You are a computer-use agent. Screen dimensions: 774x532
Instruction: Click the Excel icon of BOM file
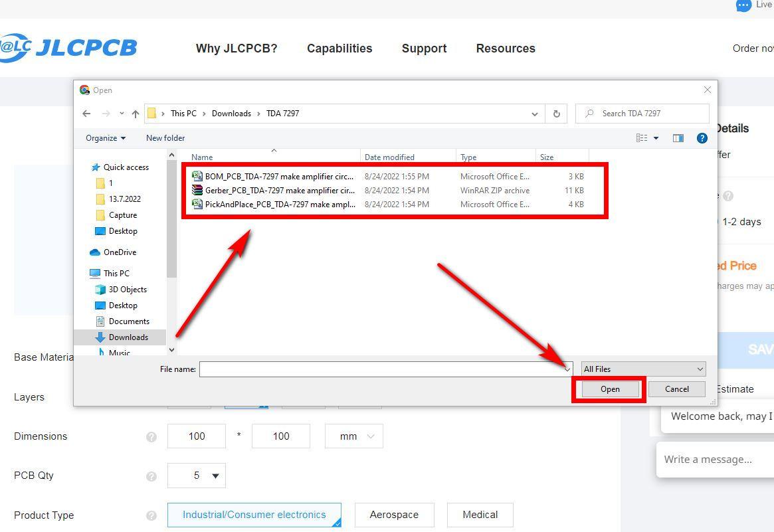pyautogui.click(x=197, y=176)
